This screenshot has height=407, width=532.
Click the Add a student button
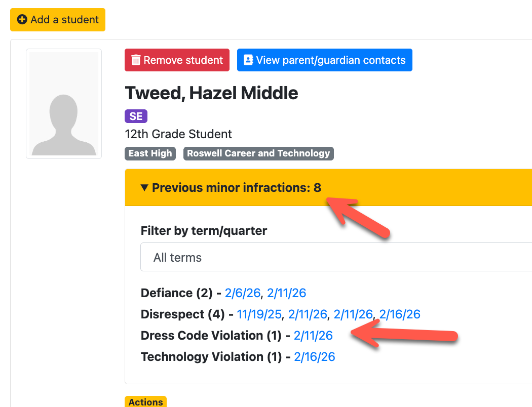point(58,20)
